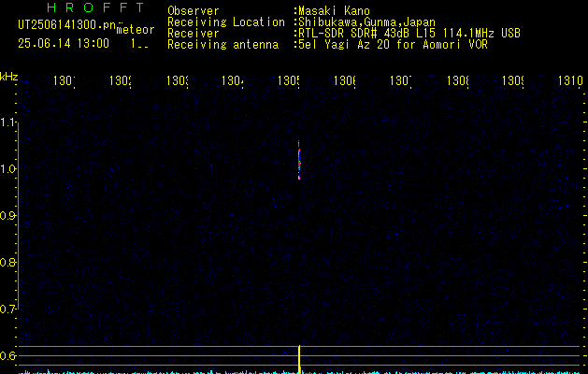588x374 pixels.
Task: Click the 1.0 kHz axis tick label
Action: coord(8,169)
